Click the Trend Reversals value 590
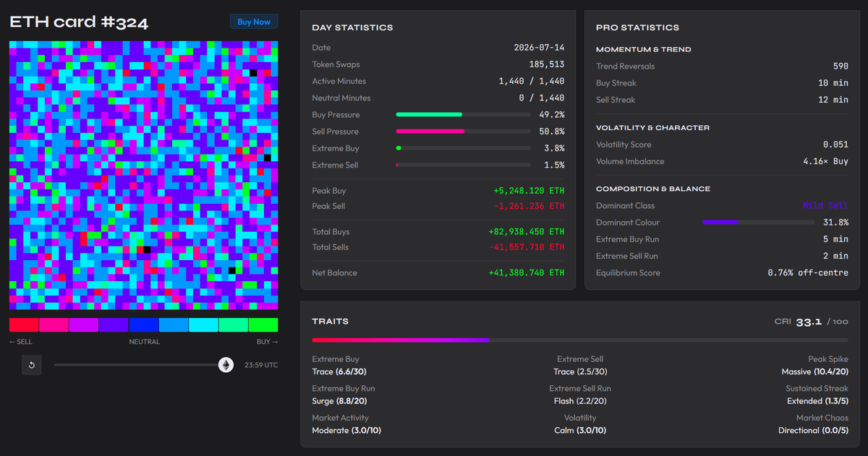The image size is (868, 456). 841,66
